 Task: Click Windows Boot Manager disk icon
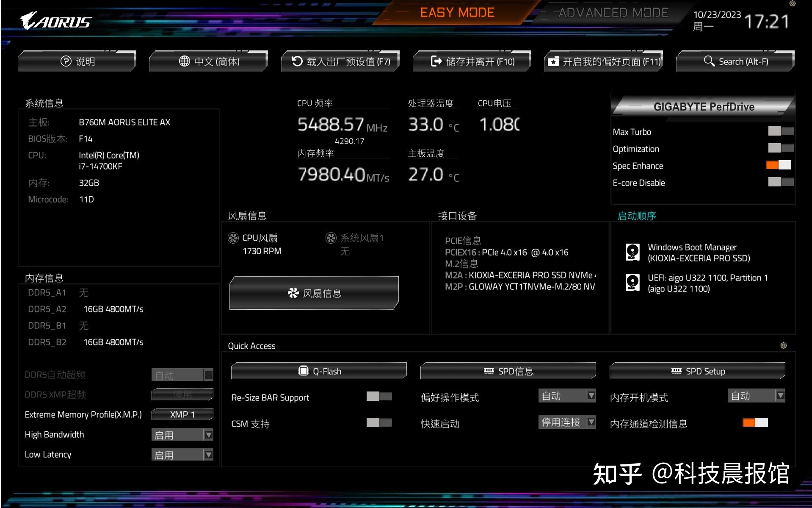tap(632, 252)
